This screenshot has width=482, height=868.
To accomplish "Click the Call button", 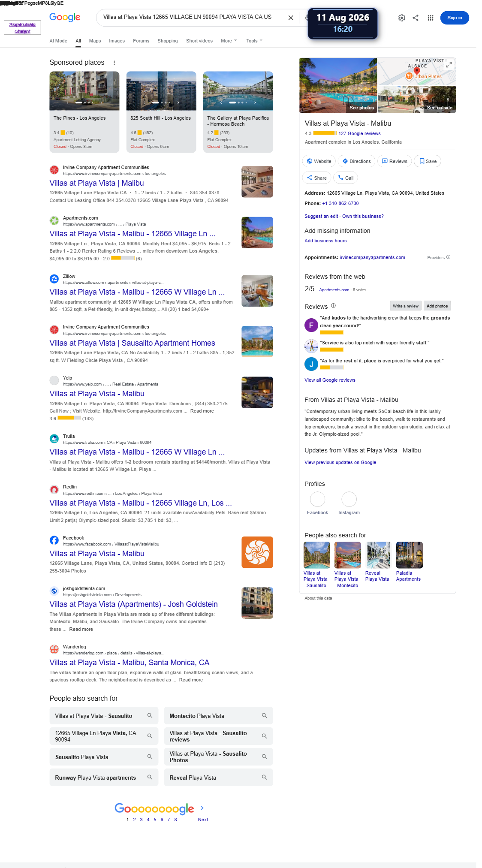I will pos(346,178).
